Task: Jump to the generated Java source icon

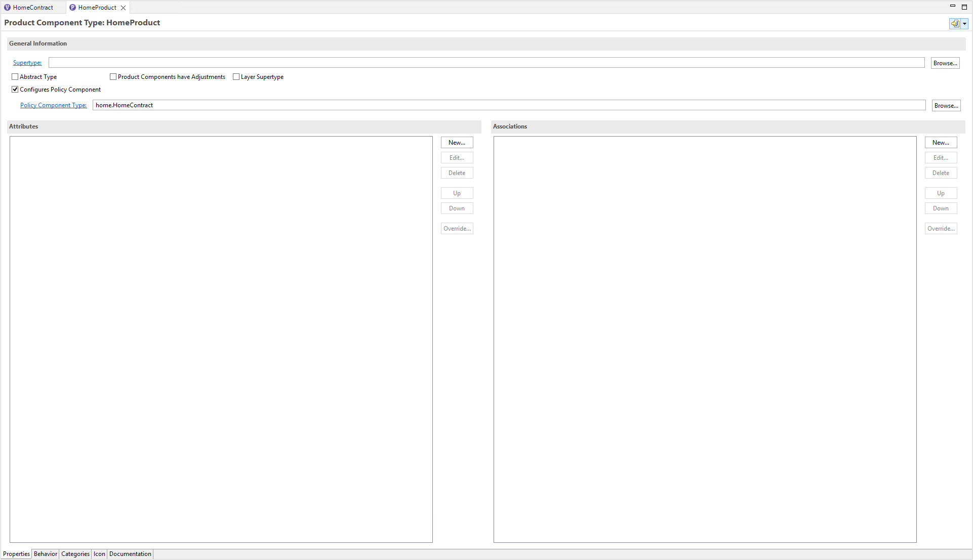Action: point(954,23)
